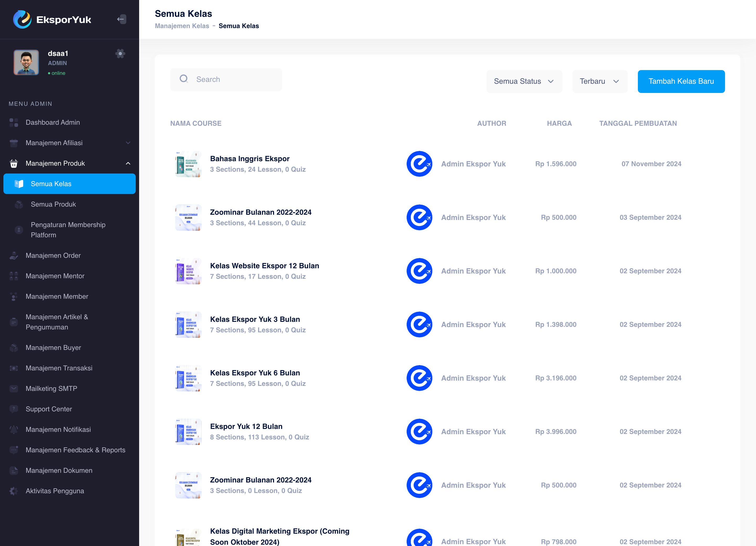The image size is (756, 546).
Task: Click the EksporYuk logo icon
Action: 22,19
